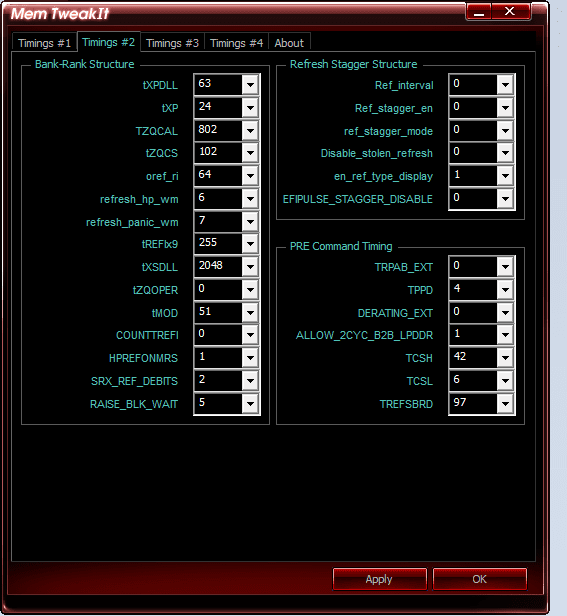Open the TREFSBRD dropdown
567x616 pixels.
[x=505, y=403]
